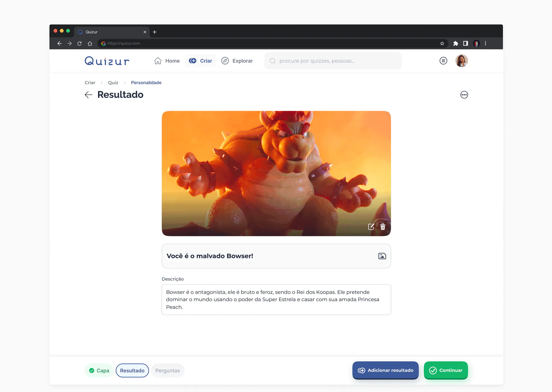Open the hamburger menu icon in header
Viewport: 552px width, 392px height.
point(443,61)
